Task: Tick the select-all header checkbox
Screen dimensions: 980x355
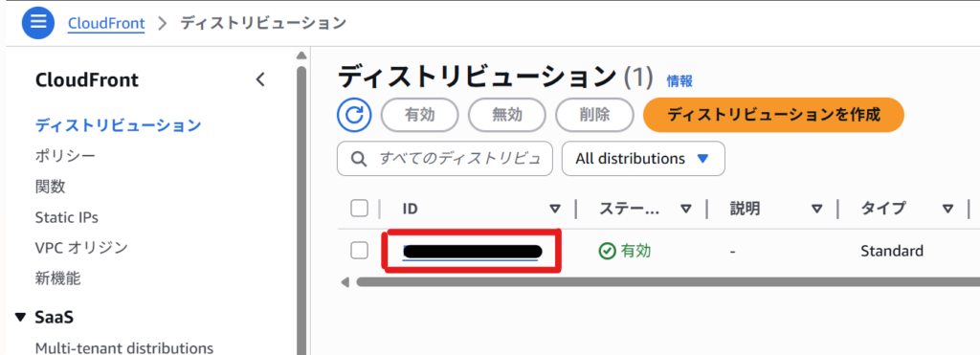Action: point(360,209)
